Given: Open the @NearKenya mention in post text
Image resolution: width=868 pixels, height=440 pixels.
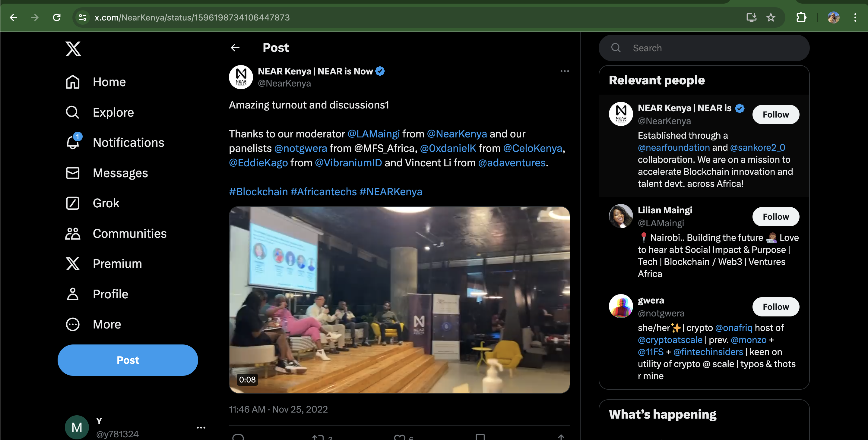Looking at the screenshot, I should [457, 134].
